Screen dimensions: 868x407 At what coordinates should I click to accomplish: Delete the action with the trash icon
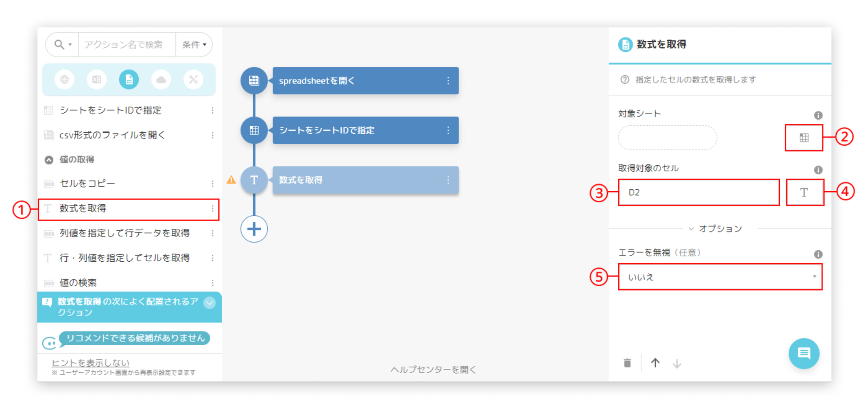(628, 363)
